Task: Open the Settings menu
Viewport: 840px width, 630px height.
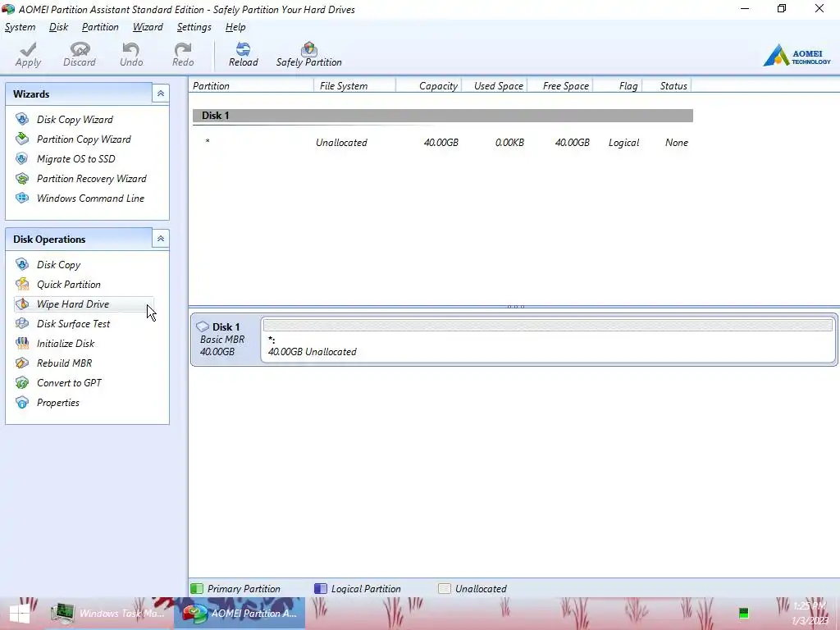Action: point(194,27)
